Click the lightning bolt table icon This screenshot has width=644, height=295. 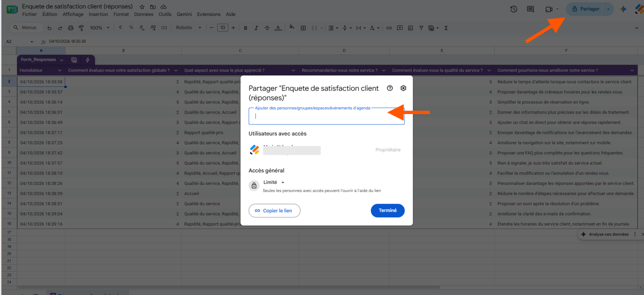[x=88, y=60]
